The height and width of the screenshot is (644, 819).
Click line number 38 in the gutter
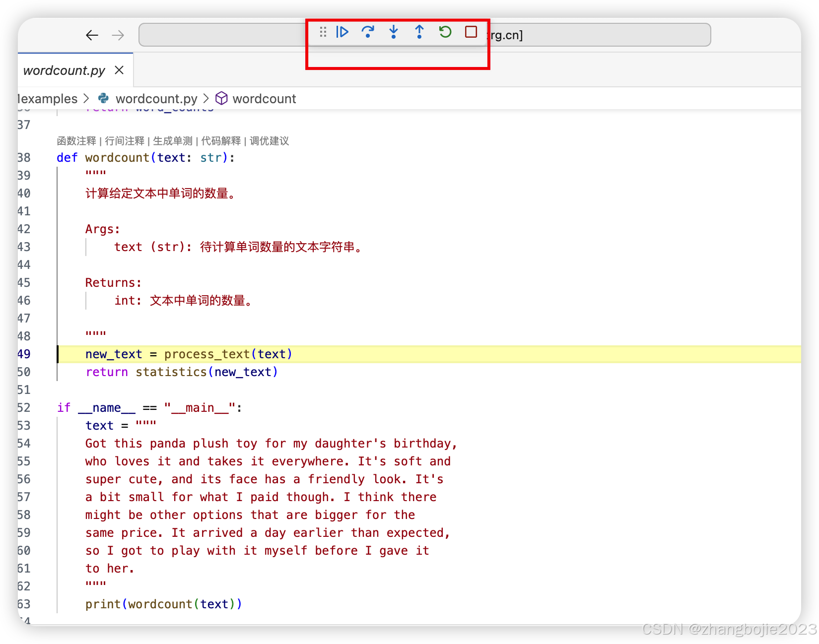24,158
